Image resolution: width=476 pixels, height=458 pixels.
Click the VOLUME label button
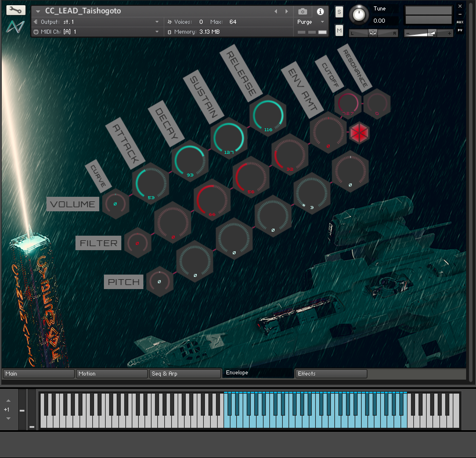[x=73, y=204]
